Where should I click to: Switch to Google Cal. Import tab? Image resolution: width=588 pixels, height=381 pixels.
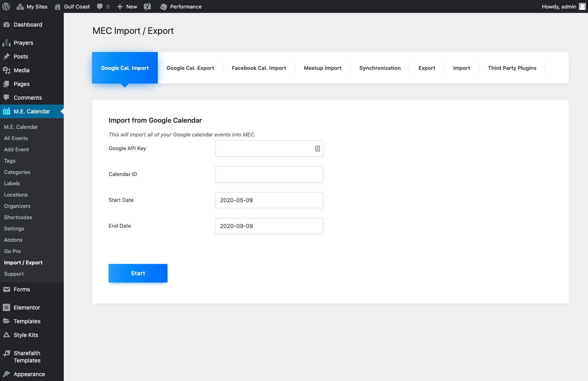click(x=125, y=68)
